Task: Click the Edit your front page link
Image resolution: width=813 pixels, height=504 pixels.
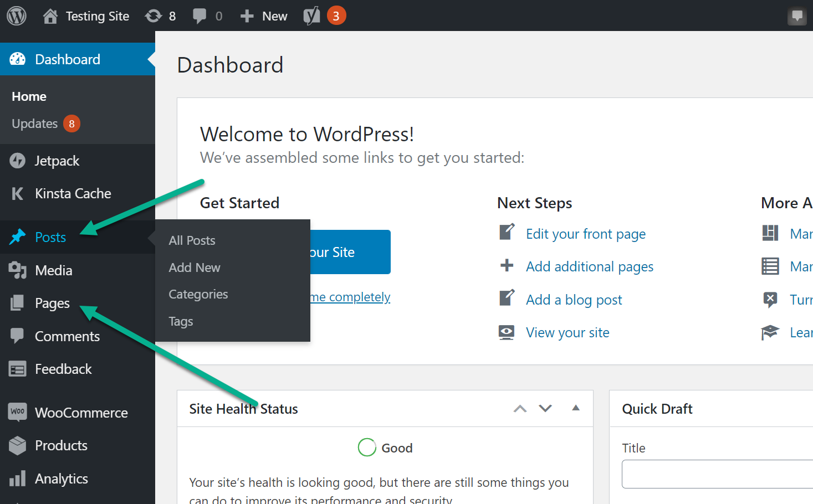Action: 586,234
